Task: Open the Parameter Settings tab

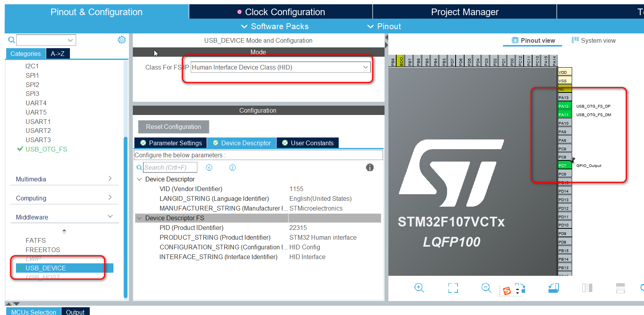Action: point(171,143)
